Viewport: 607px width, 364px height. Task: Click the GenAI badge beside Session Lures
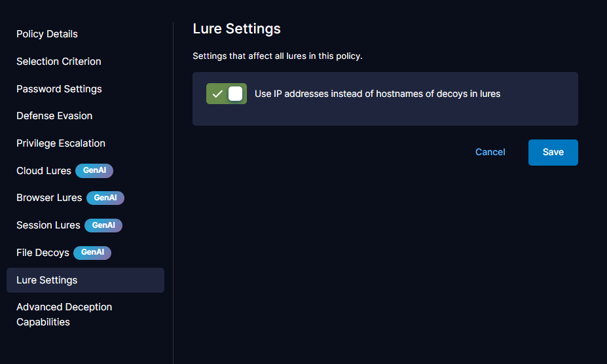point(103,225)
